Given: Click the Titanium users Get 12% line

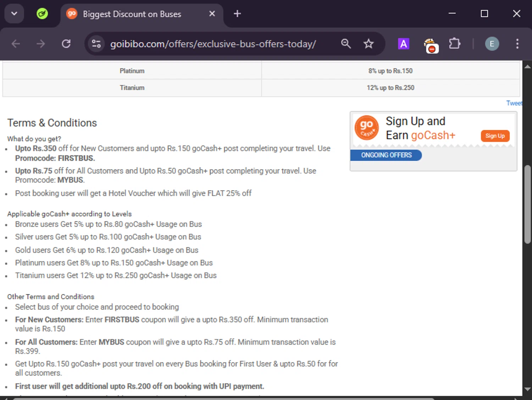Looking at the screenshot, I should pyautogui.click(x=116, y=276).
